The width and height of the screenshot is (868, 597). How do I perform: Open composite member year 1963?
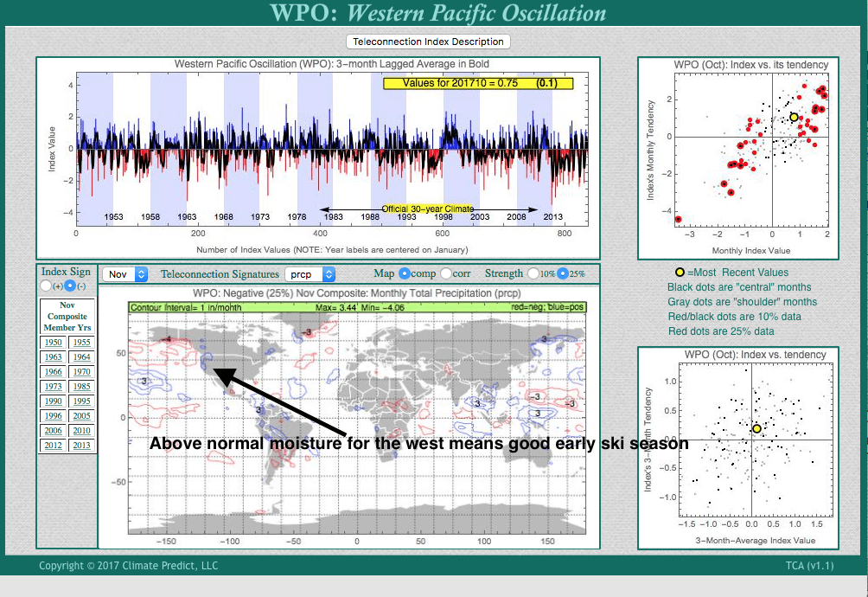53,357
